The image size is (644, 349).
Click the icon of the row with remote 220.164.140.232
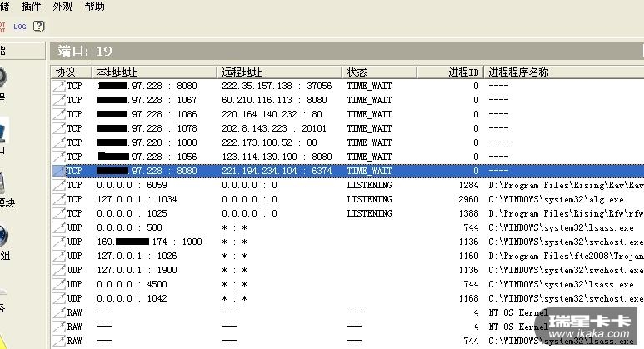[59, 114]
